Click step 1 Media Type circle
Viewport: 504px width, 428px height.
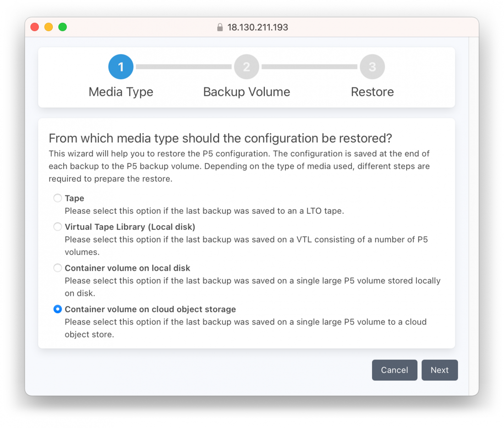[x=121, y=67]
